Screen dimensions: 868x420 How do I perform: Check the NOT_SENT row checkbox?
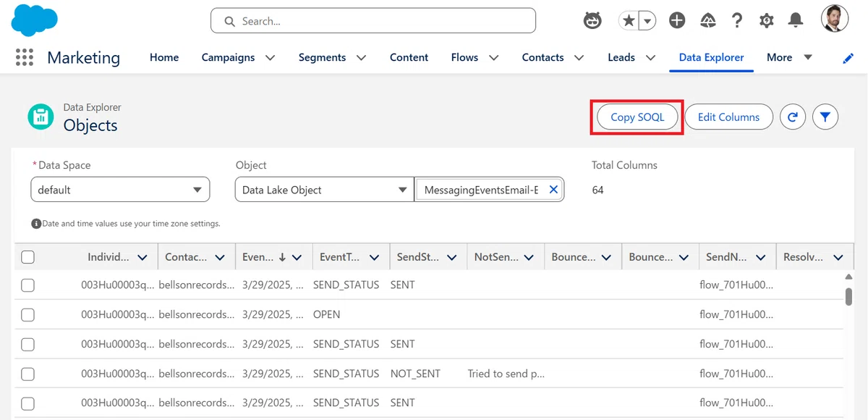click(x=27, y=374)
